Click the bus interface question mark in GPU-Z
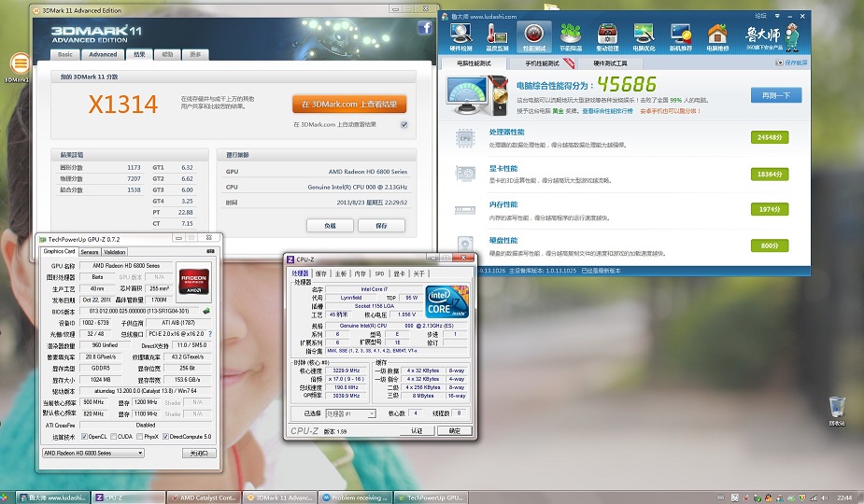Viewport: 864px width, 504px height. point(210,334)
